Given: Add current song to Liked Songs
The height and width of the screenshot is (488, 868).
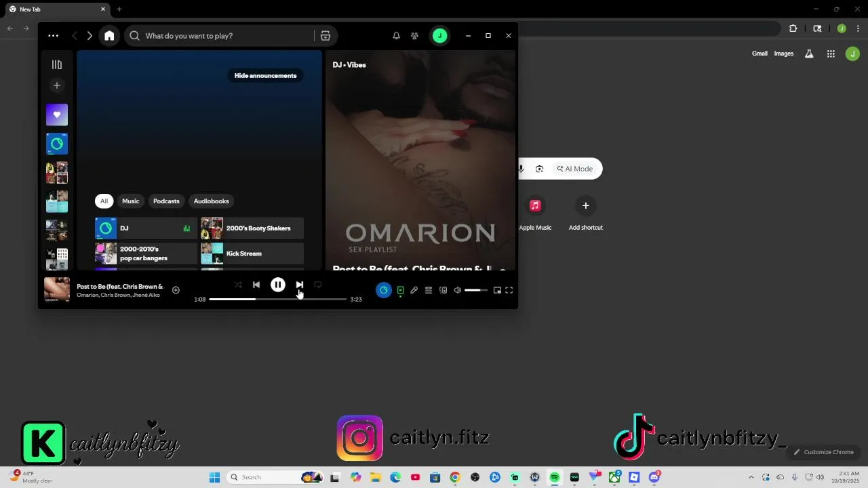Looking at the screenshot, I should (176, 290).
